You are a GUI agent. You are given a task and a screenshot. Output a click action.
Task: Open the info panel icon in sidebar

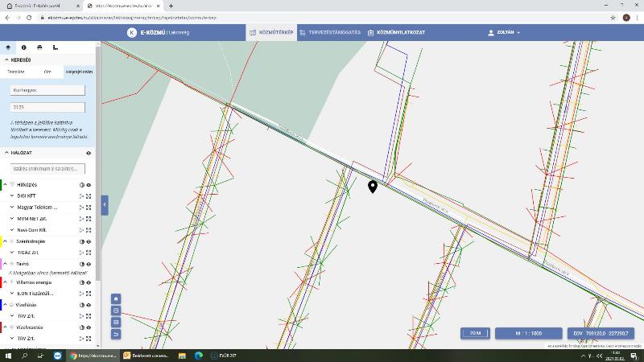pos(24,47)
